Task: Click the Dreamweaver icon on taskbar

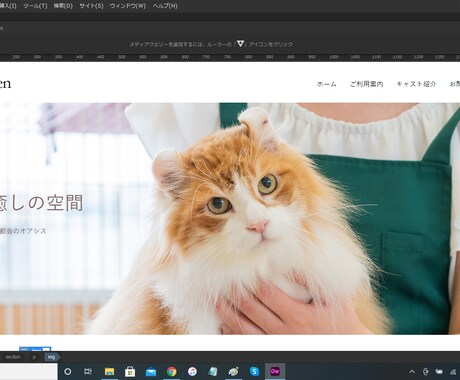Action: coord(275,371)
